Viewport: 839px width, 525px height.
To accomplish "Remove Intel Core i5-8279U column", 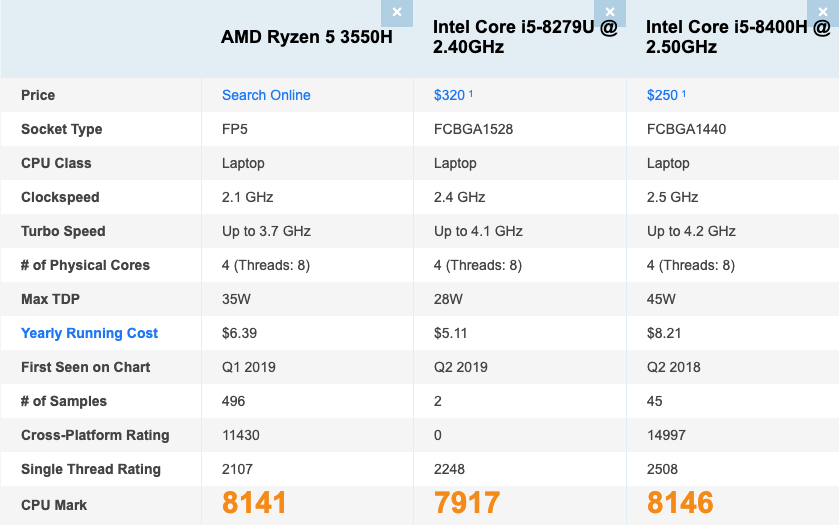I will click(609, 12).
